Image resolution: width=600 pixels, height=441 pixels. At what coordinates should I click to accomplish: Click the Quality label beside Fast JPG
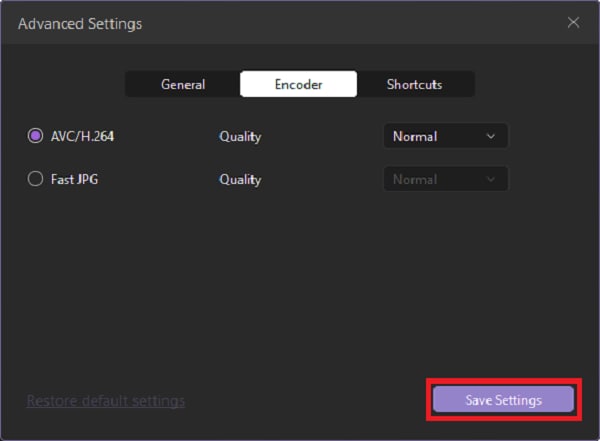click(x=240, y=180)
